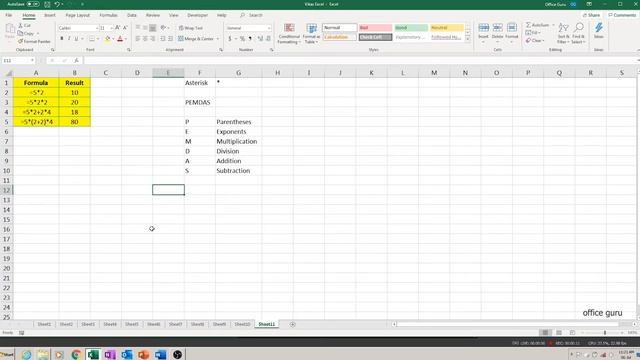640x360 pixels.
Task: Click the Format Painter button
Action: [x=34, y=41]
